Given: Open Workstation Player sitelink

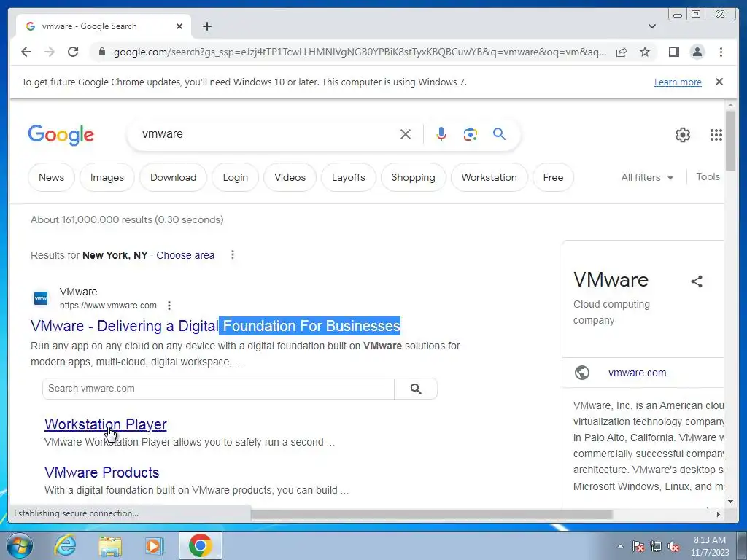Looking at the screenshot, I should 105,424.
